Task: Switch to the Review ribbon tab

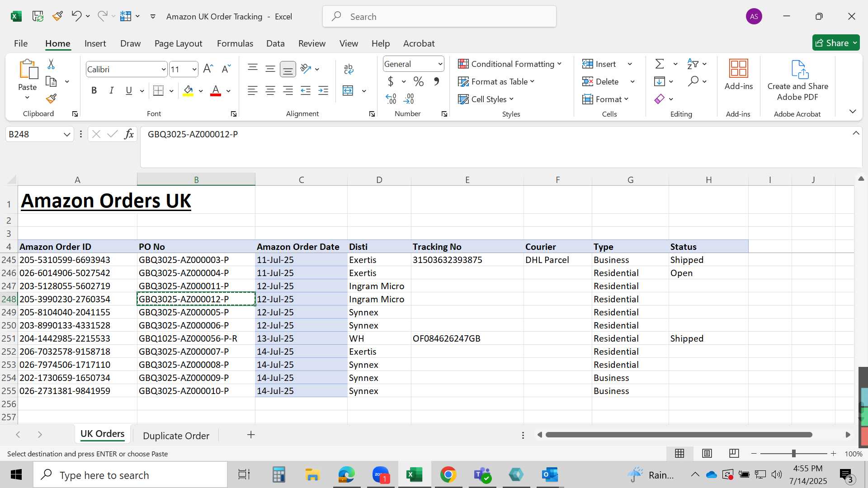Action: 312,43
